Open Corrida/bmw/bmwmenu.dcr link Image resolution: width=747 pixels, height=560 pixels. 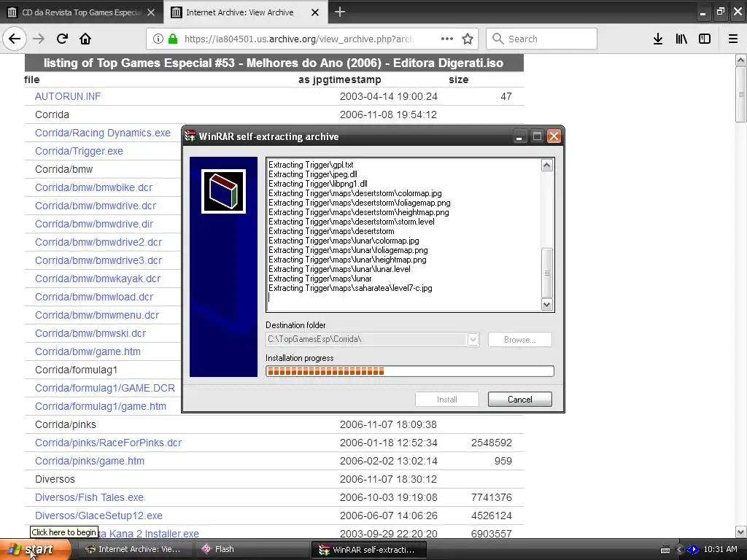coord(97,315)
